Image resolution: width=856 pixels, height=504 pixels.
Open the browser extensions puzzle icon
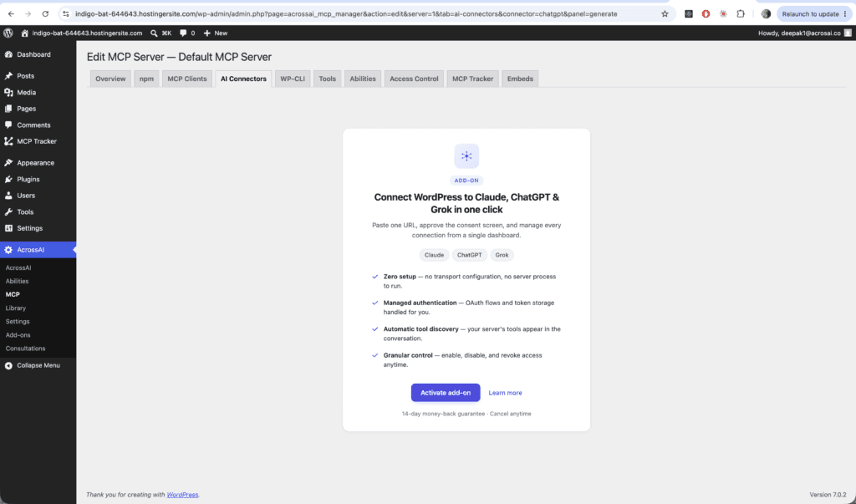pyautogui.click(x=741, y=13)
